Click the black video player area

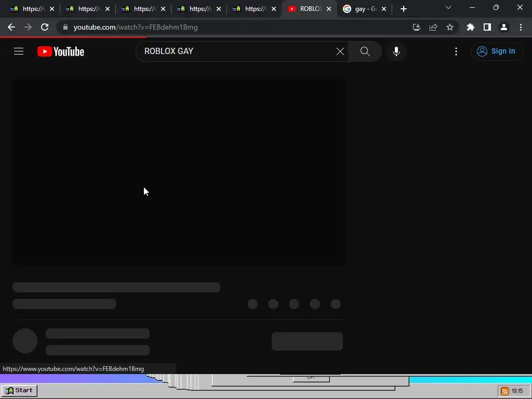coord(179,172)
